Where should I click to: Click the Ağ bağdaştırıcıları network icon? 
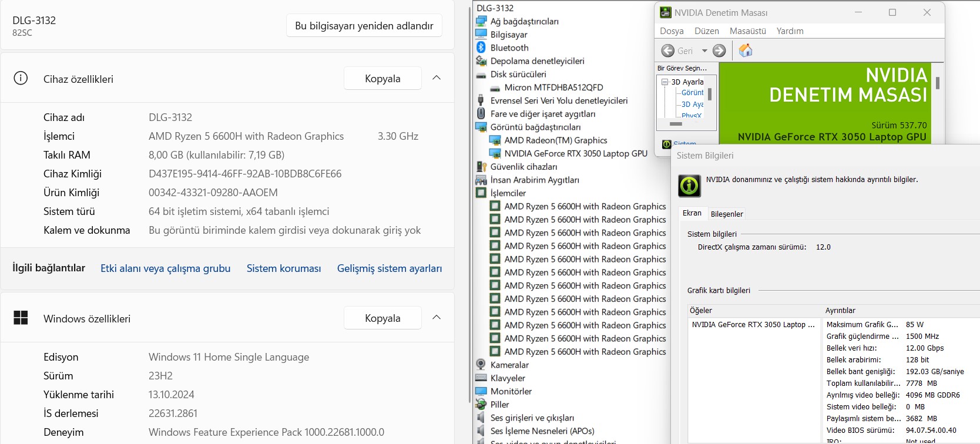point(481,21)
